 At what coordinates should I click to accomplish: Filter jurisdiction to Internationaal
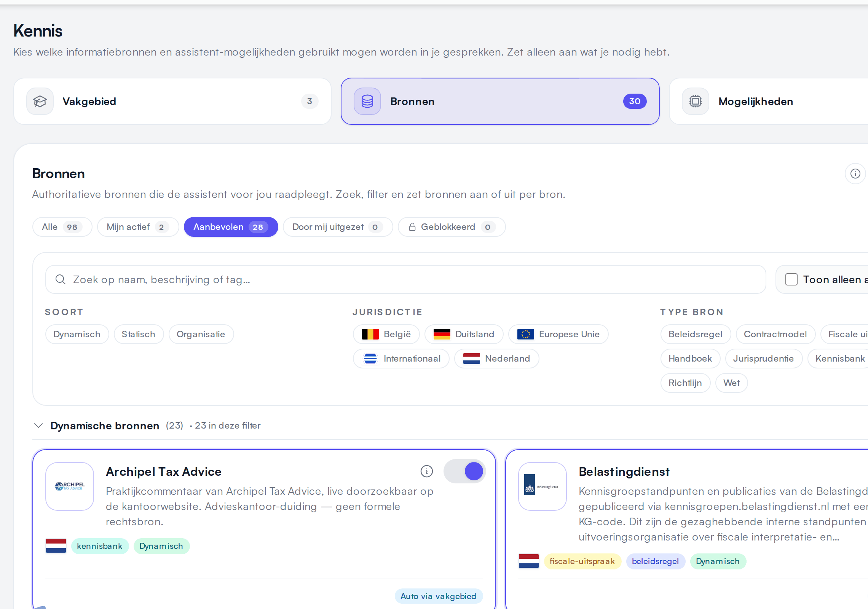(401, 359)
